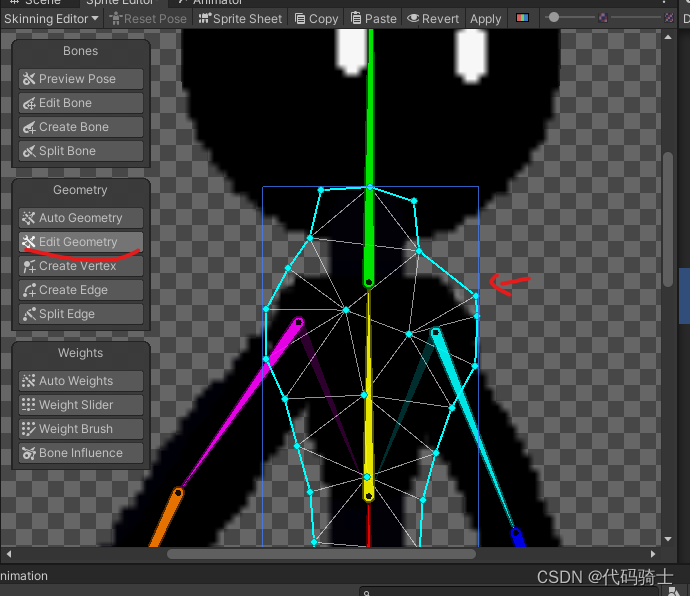Viewport: 690px width, 596px height.
Task: Select the Create Vertex tool
Action: click(x=81, y=266)
